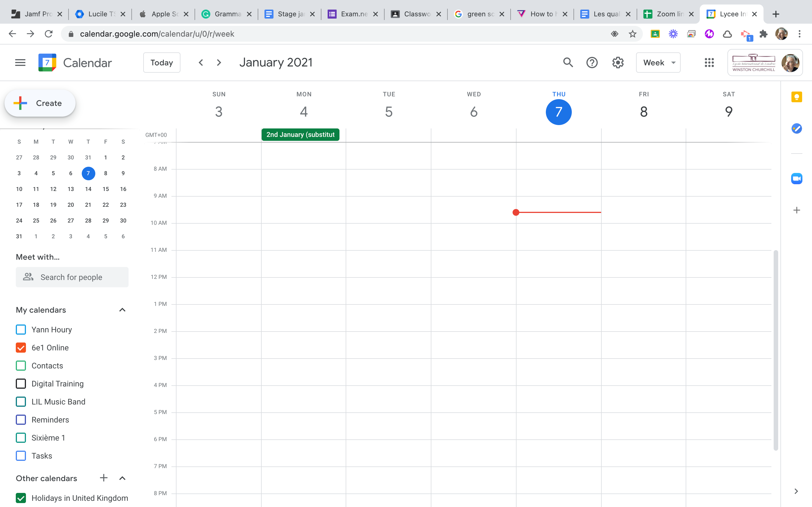Collapse the Other calendars section
The height and width of the screenshot is (507, 812).
coord(122,478)
